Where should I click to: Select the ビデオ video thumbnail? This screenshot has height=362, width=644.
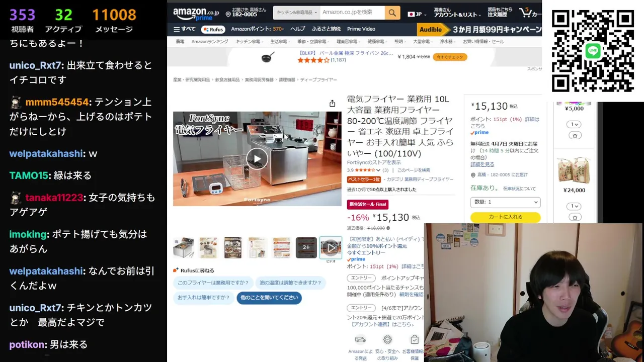pyautogui.click(x=331, y=247)
